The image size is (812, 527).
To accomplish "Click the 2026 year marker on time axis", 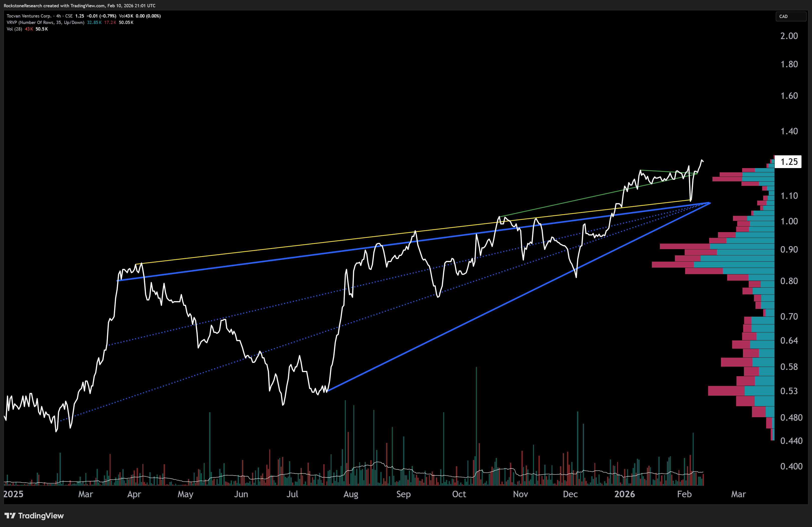I will coord(624,494).
